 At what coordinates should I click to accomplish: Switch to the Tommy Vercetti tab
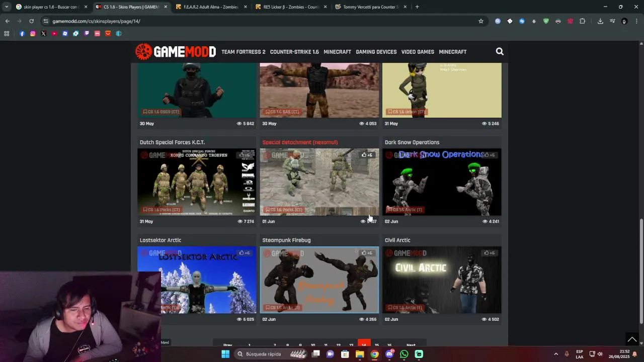tap(371, 7)
